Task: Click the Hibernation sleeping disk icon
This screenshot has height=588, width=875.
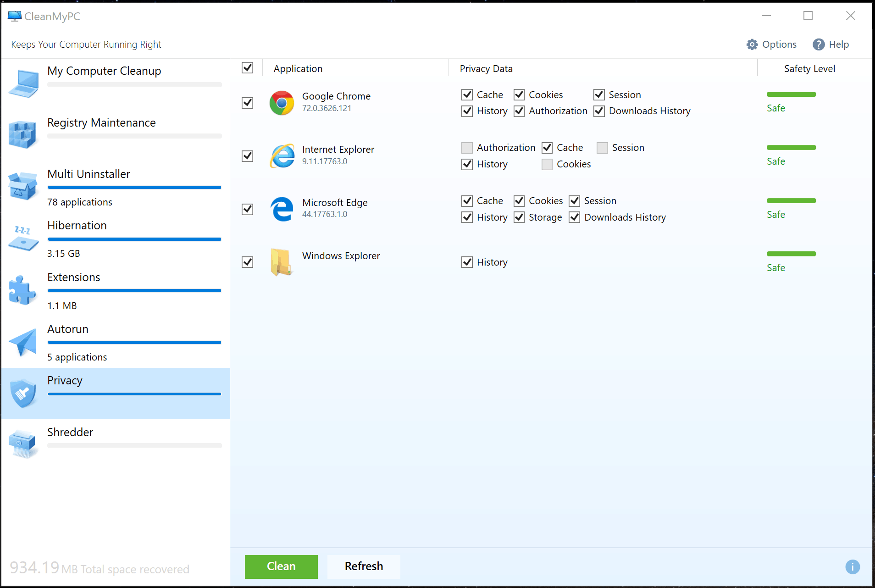Action: tap(23, 238)
